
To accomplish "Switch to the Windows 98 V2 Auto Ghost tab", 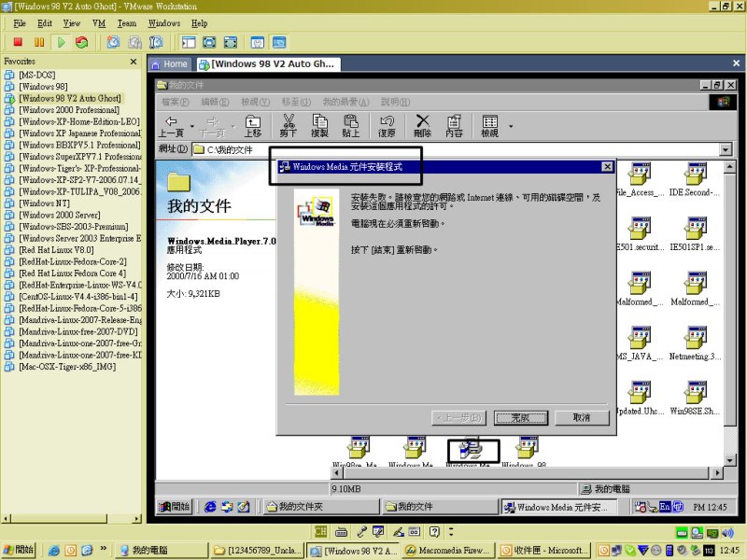I will 267,63.
